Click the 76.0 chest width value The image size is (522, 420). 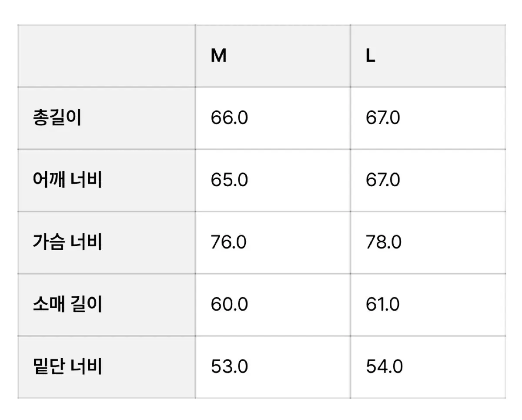(x=228, y=242)
